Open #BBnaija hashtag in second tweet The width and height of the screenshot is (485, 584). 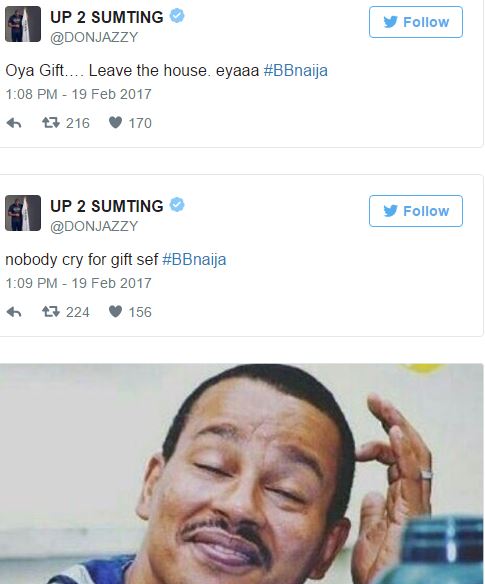(194, 260)
